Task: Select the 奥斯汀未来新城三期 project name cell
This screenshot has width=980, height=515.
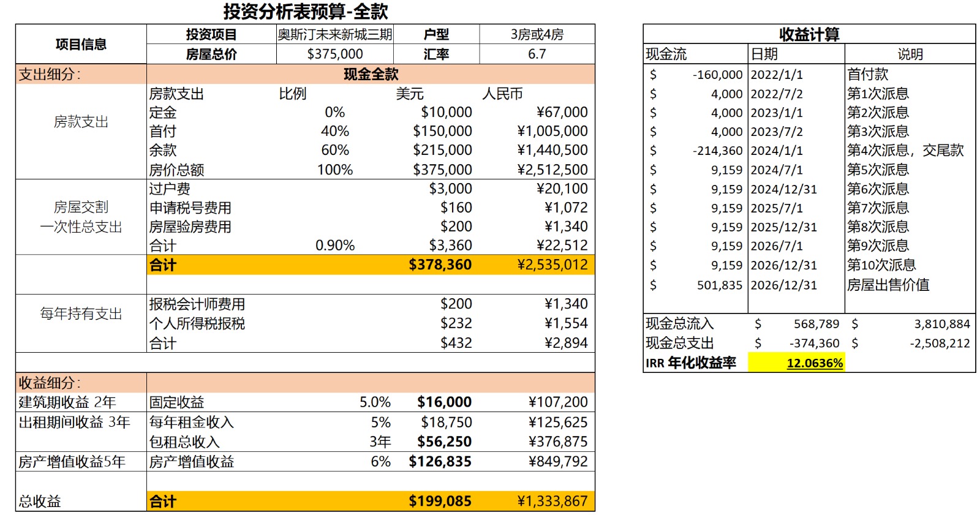Action: 334,34
